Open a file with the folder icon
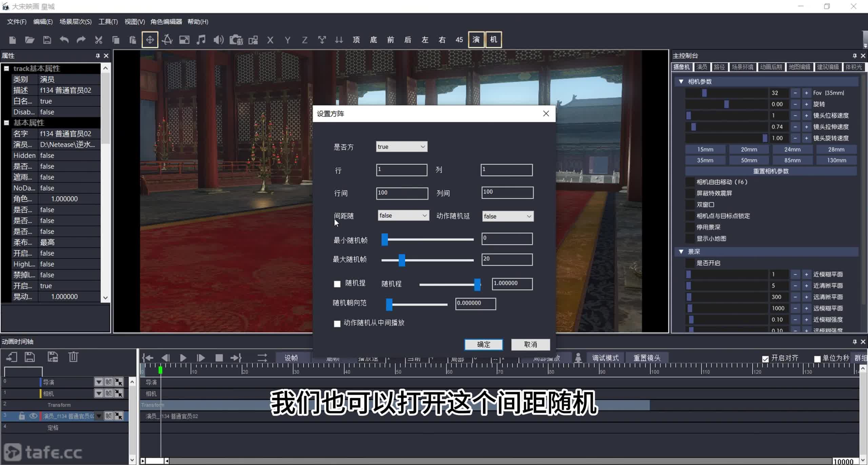Viewport: 868px width, 465px height. (x=30, y=40)
